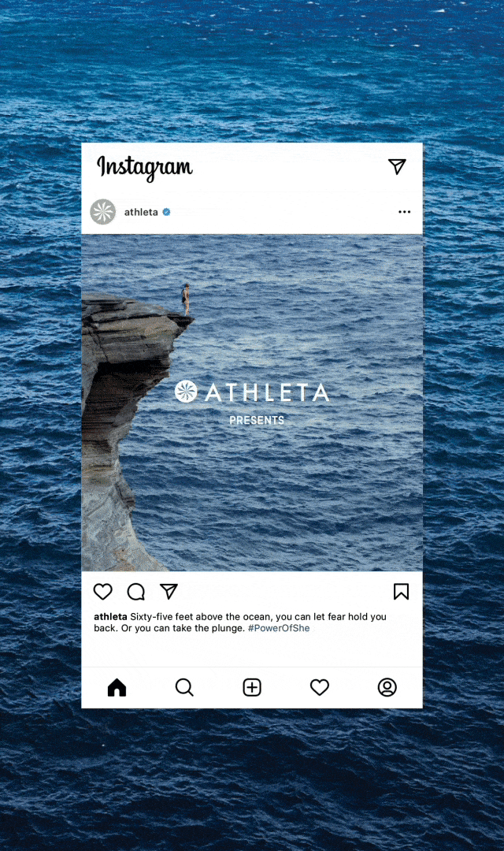Image resolution: width=504 pixels, height=851 pixels.
Task: Open Search tab magnifier icon
Action: click(184, 687)
